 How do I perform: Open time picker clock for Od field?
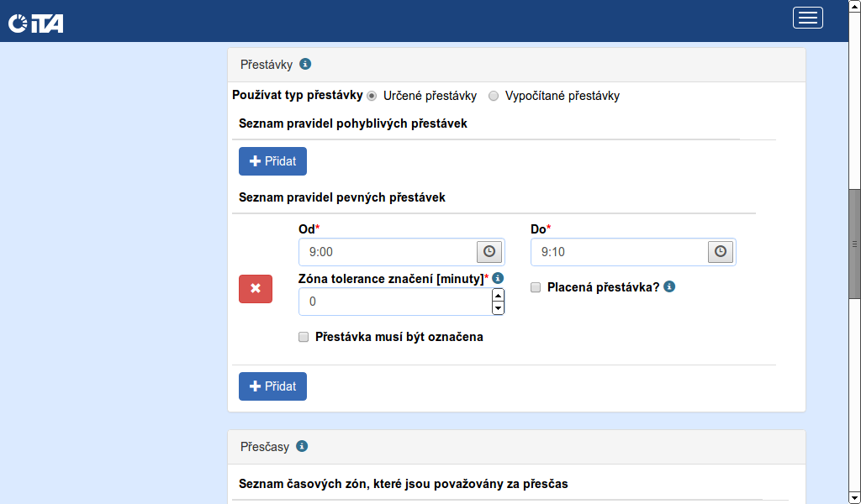click(489, 251)
